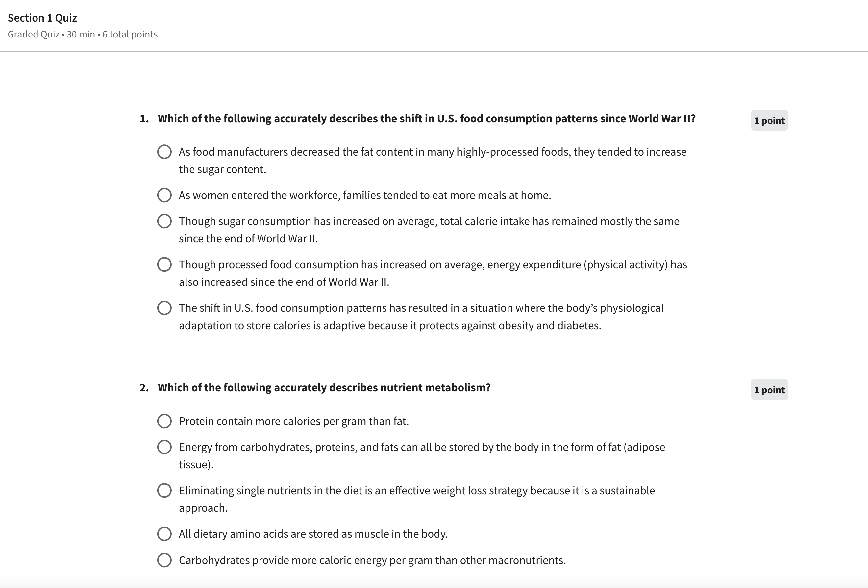
Task: Pick the option saying carbohydrates provide more caloric energy
Action: point(164,560)
